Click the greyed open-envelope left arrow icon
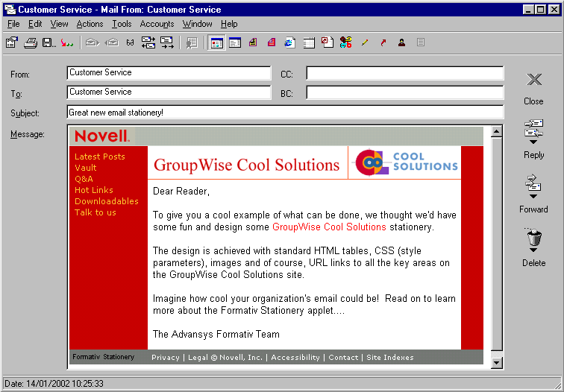The width and height of the screenshot is (564, 392). click(111, 42)
